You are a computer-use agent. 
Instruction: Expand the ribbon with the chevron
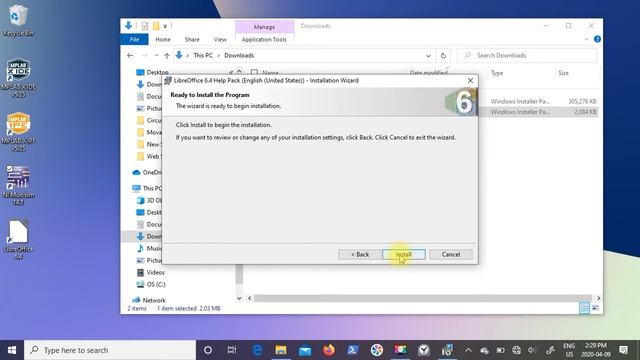(586, 39)
